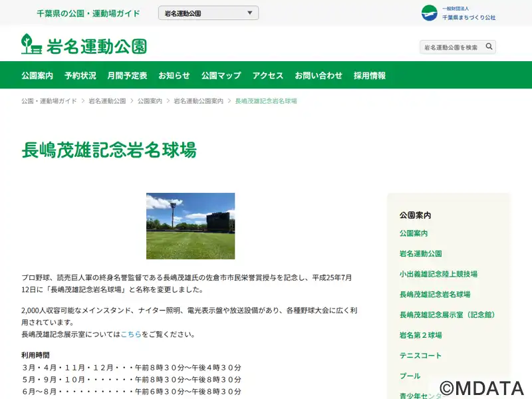Open the 岩名運動公園 park selector dropdown
The height and width of the screenshot is (399, 532).
pos(209,13)
